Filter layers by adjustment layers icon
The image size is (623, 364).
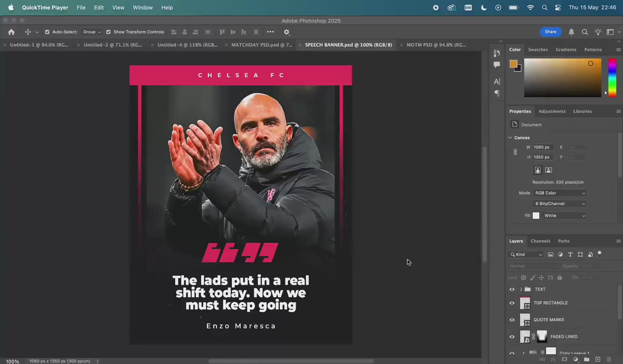(x=560, y=255)
